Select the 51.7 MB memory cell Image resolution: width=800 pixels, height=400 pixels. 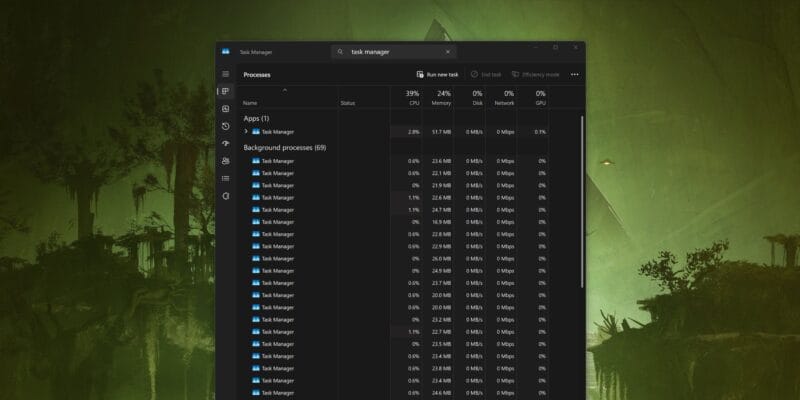(441, 132)
